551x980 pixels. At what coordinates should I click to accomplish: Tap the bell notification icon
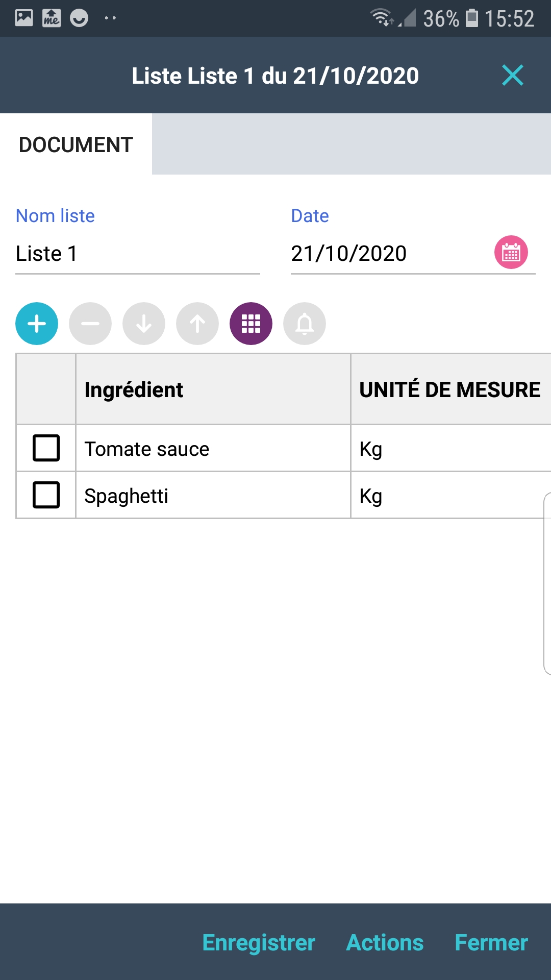pos(305,324)
